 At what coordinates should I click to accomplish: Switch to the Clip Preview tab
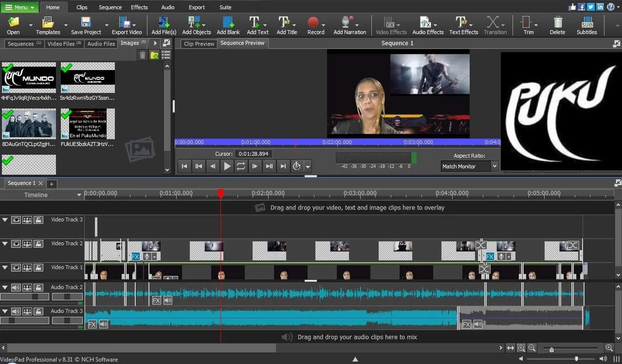click(x=199, y=44)
